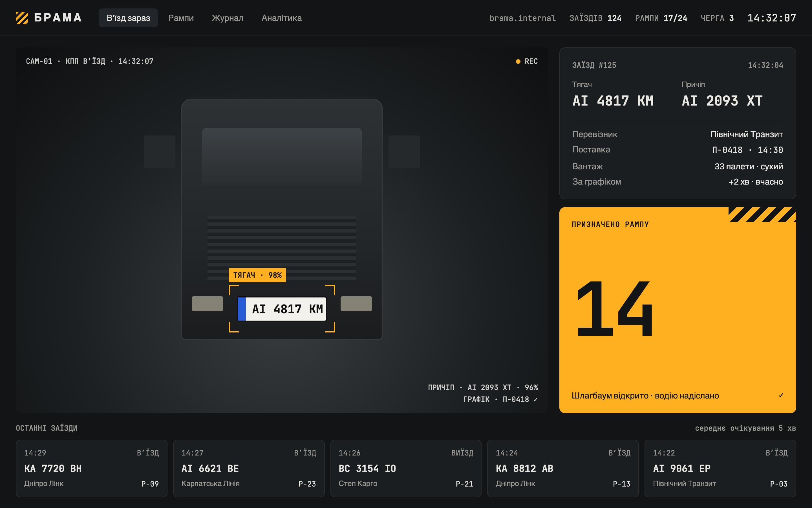The image size is (812, 508).
Task: Click ramp tag P-13
Action: coord(621,484)
